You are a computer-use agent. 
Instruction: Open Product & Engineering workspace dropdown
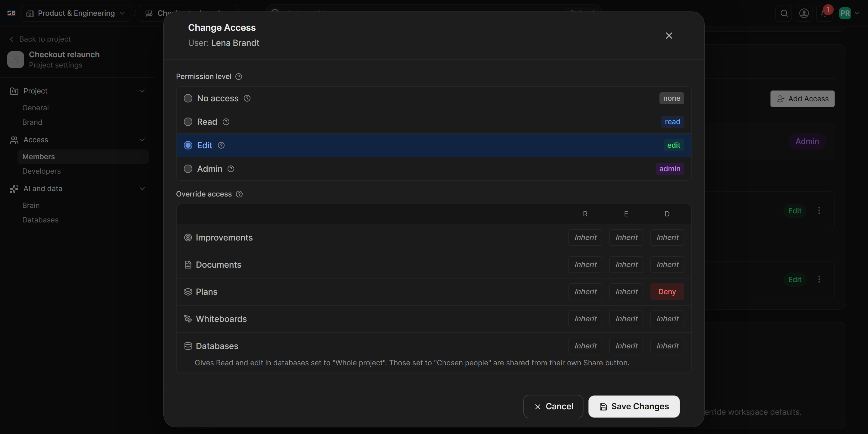pos(76,13)
